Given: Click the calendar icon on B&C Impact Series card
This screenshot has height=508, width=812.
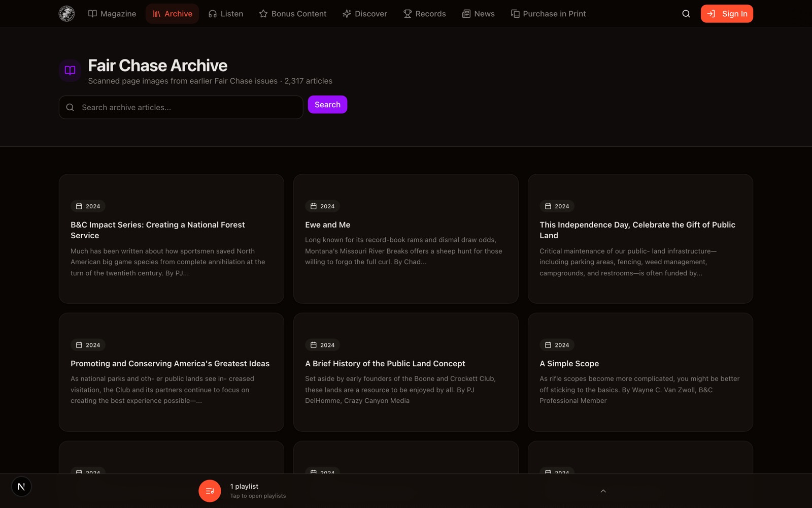Looking at the screenshot, I should pos(79,206).
